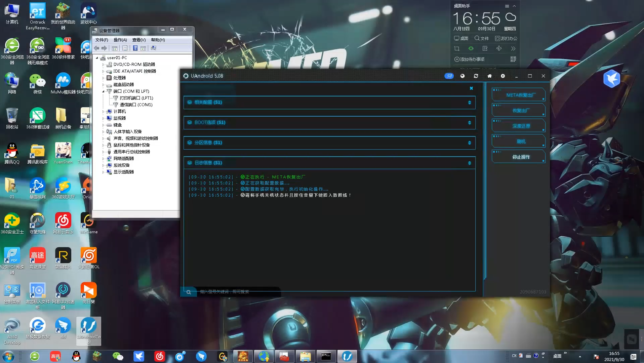
Task: Expand the 处理器 node
Action: (103, 78)
